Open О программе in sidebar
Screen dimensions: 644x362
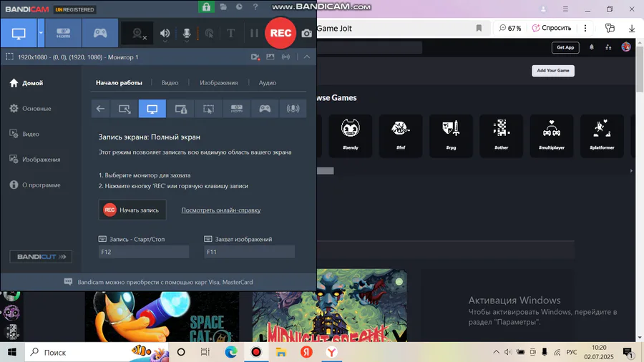coord(35,185)
